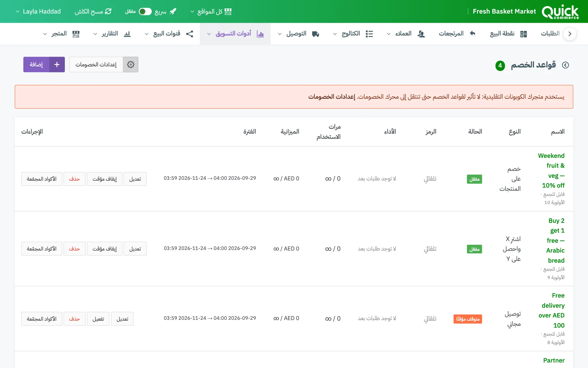Screen dimensions: 588x368
Task: Click the متوقف مؤقتًا status badge
Action: click(468, 319)
